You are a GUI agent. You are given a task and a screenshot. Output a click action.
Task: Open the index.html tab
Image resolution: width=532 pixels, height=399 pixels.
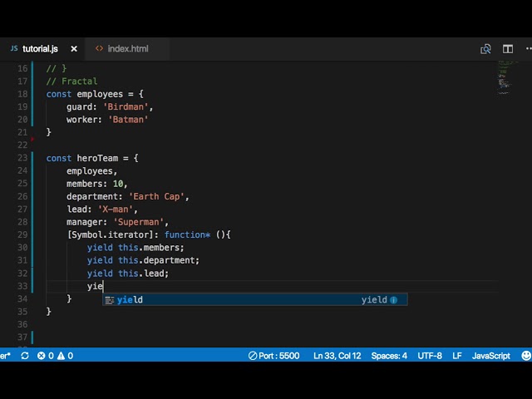click(x=127, y=49)
